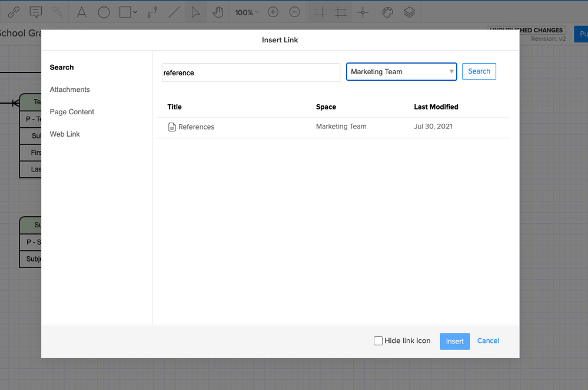Open the shape tool dropdown arrow
The height and width of the screenshot is (390, 588).
[x=135, y=12]
